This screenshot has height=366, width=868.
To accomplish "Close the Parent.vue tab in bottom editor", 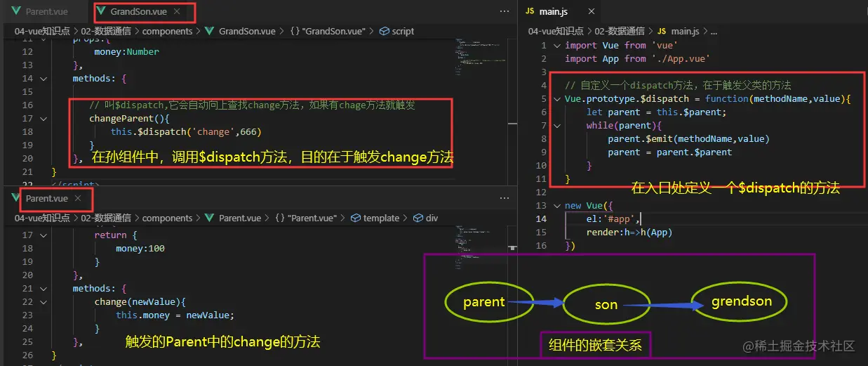I will [x=79, y=199].
